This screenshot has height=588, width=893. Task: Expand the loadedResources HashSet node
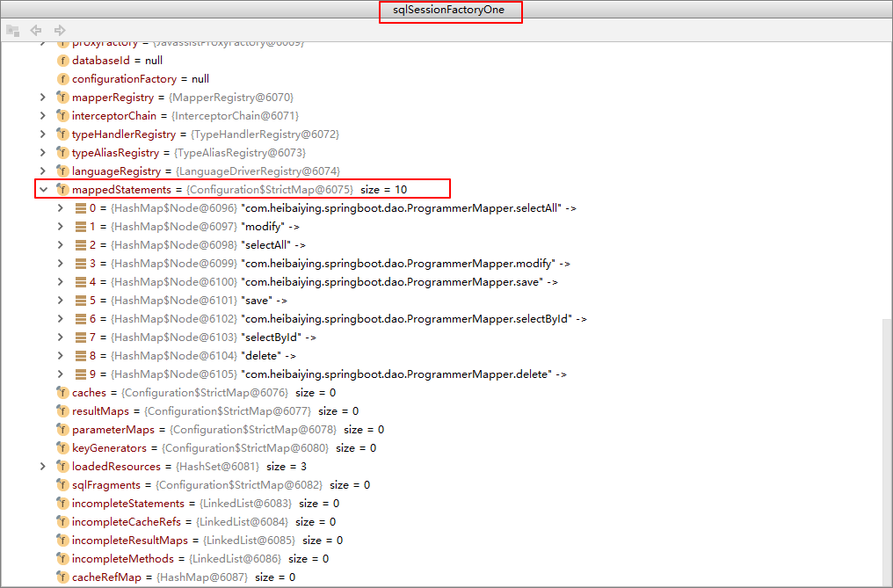[x=42, y=467]
